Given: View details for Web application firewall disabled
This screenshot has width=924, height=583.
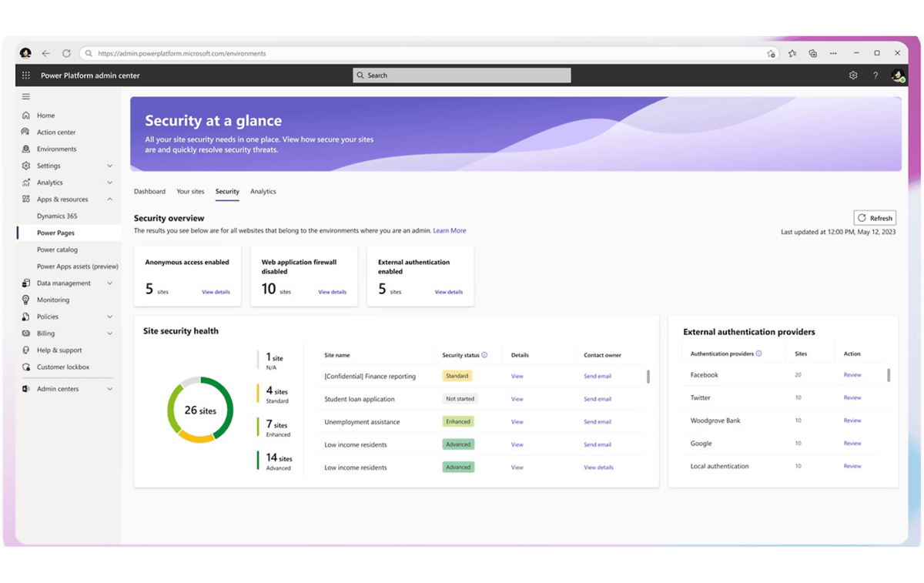Looking at the screenshot, I should pyautogui.click(x=332, y=292).
